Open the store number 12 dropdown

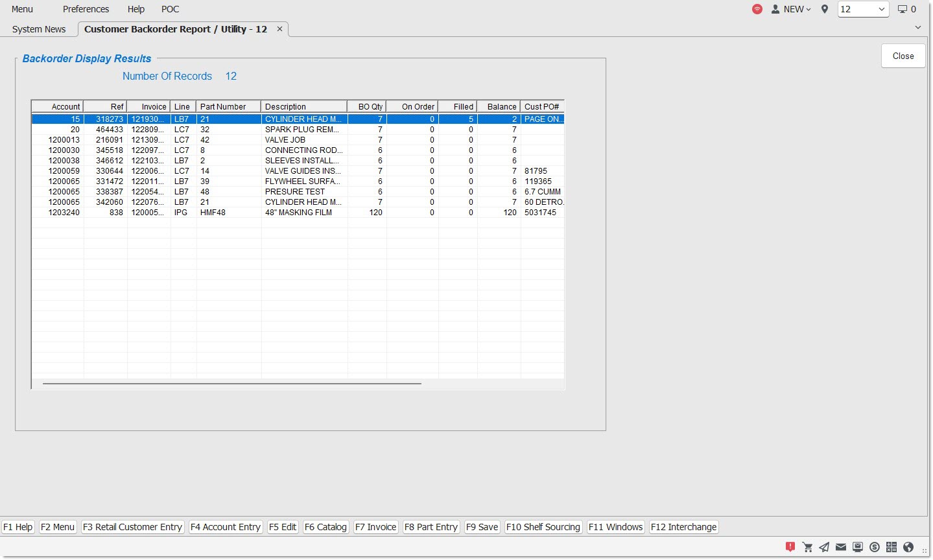pyautogui.click(x=863, y=9)
